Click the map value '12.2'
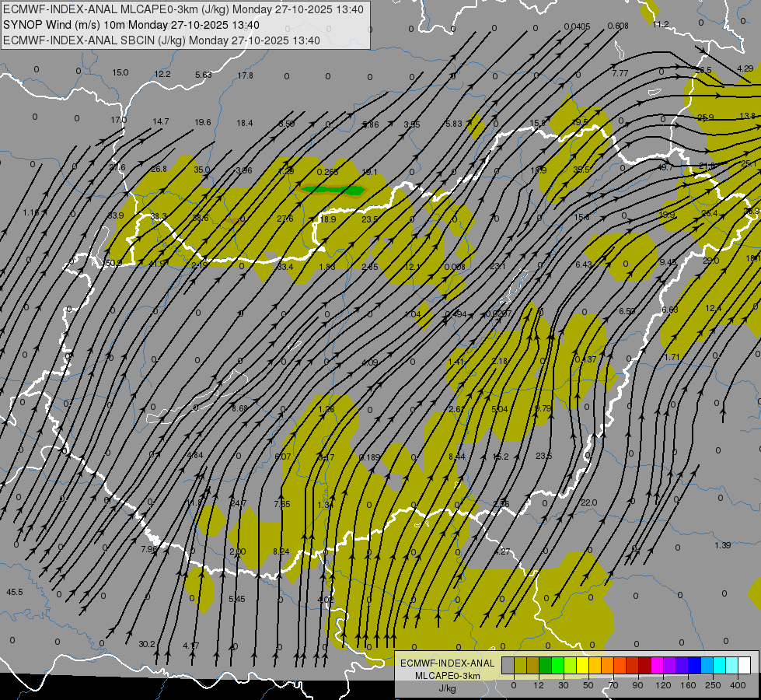The image size is (761, 700). point(162,74)
